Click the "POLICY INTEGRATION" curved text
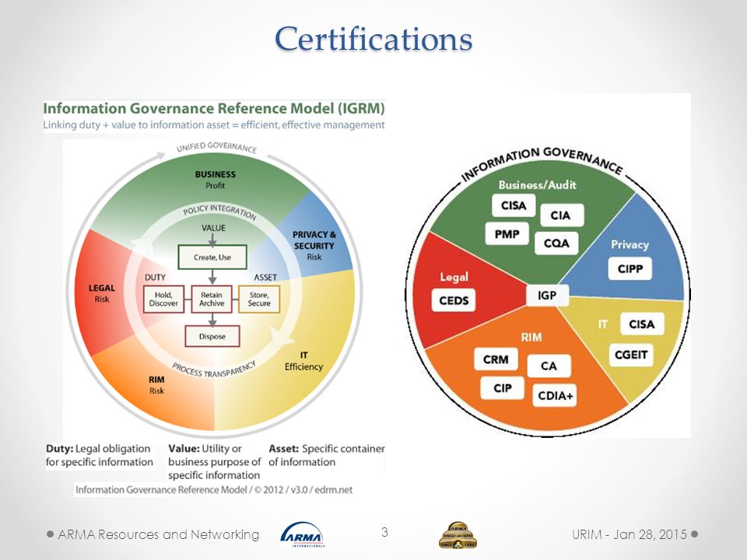747x560 pixels. tap(220, 212)
